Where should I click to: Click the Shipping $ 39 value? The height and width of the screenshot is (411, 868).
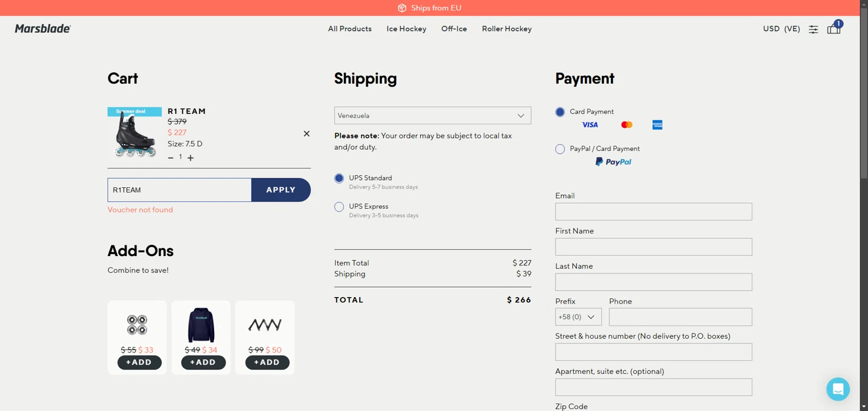(524, 274)
